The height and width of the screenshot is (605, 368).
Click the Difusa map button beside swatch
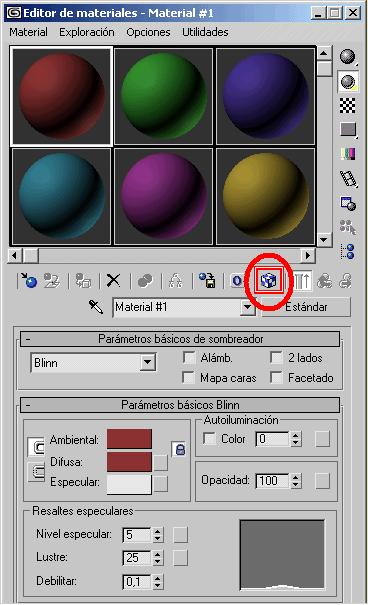click(160, 463)
